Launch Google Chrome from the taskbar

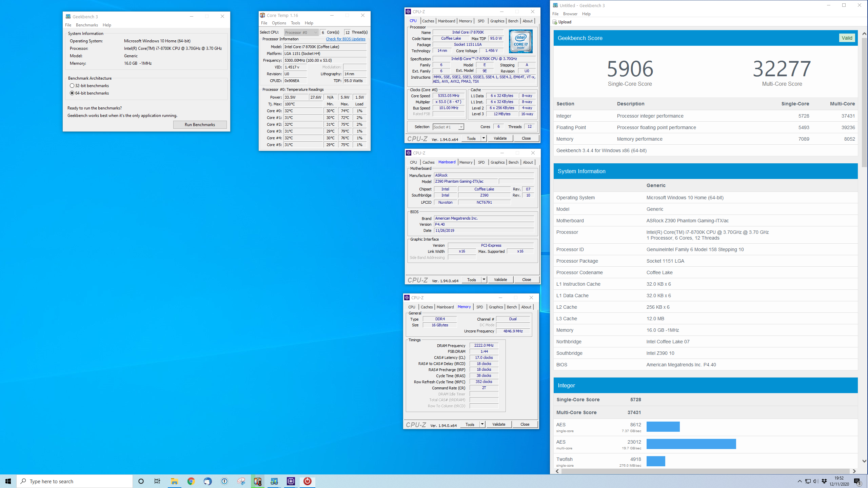click(x=191, y=481)
